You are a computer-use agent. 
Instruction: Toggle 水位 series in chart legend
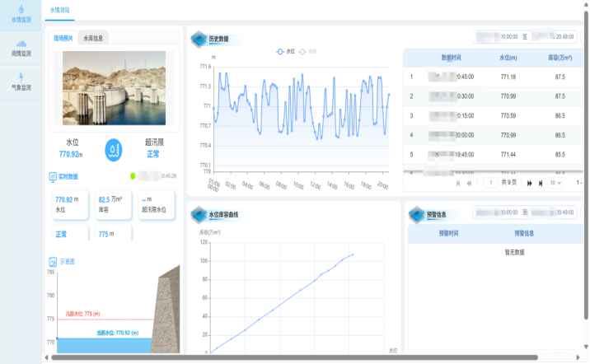click(285, 51)
